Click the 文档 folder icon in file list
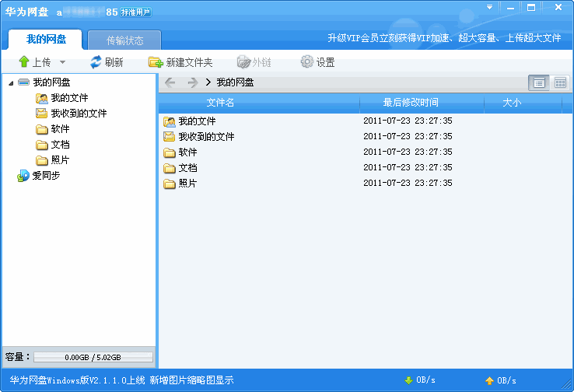 point(169,168)
